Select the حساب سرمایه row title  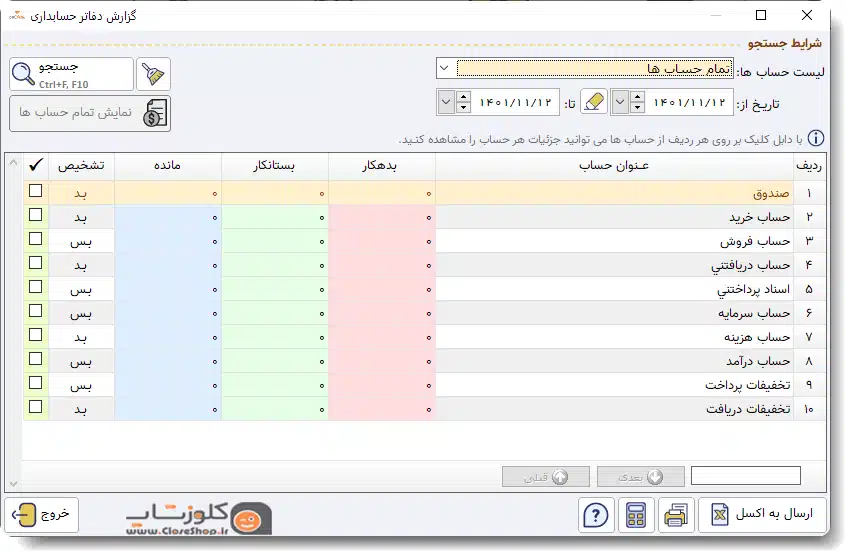754,313
